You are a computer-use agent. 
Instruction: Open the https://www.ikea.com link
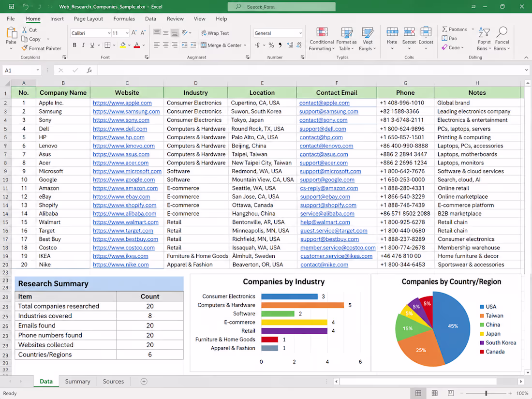tap(120, 256)
